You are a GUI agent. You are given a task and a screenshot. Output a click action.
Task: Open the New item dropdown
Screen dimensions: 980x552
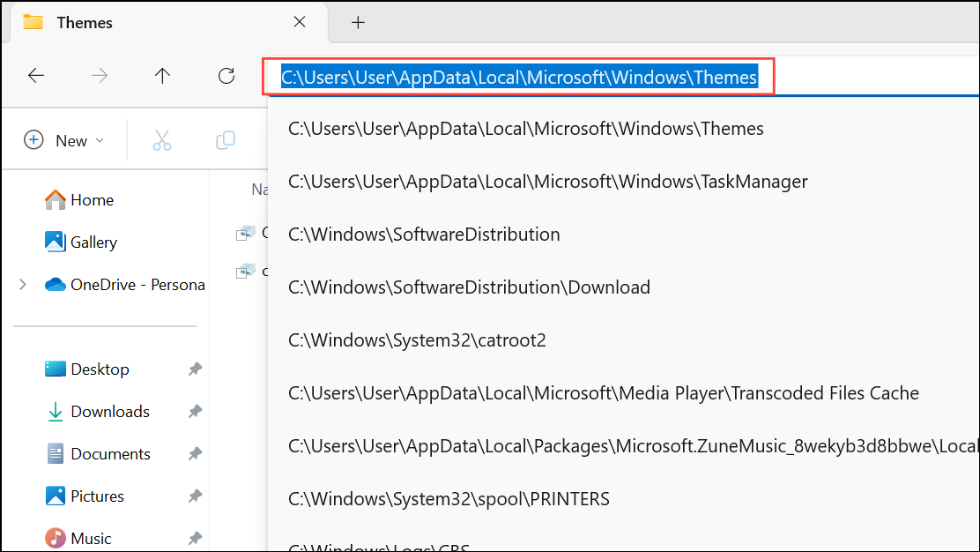63,141
